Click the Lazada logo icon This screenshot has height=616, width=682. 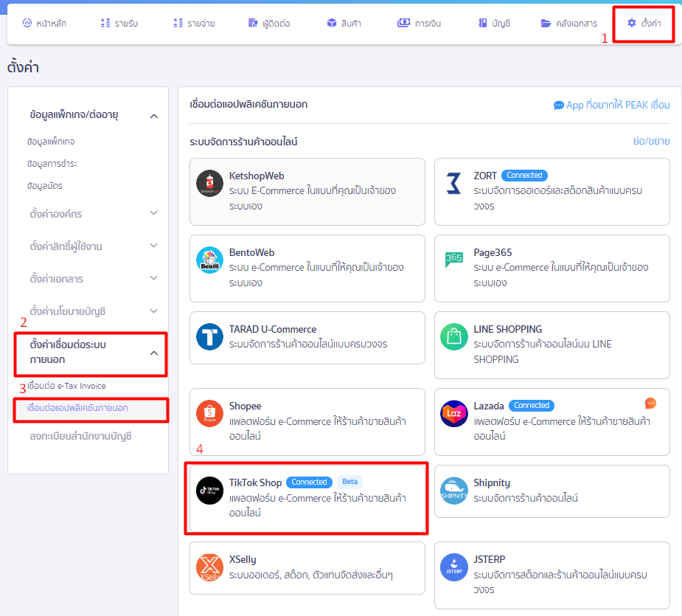pos(453,413)
